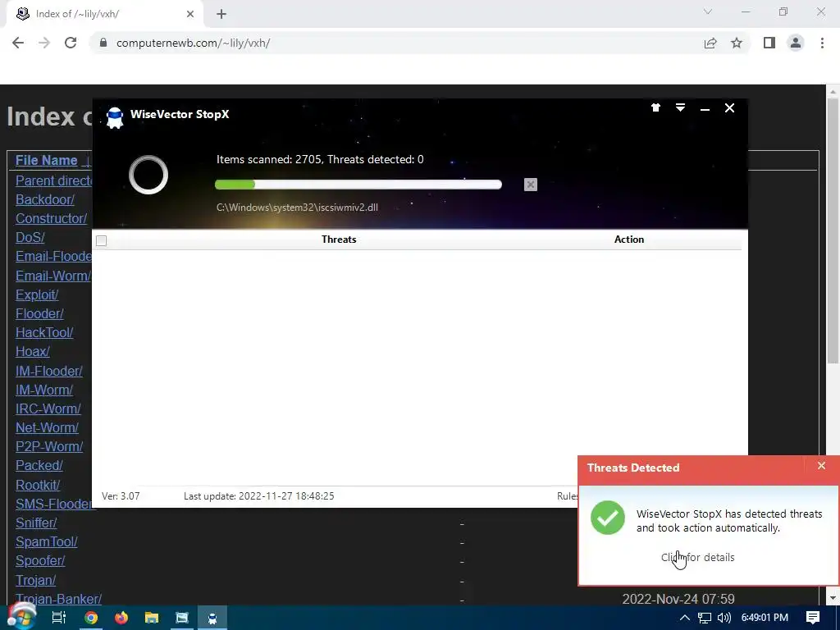Open the P2P-Worm/ folder link
The image size is (840, 630).
pos(49,447)
